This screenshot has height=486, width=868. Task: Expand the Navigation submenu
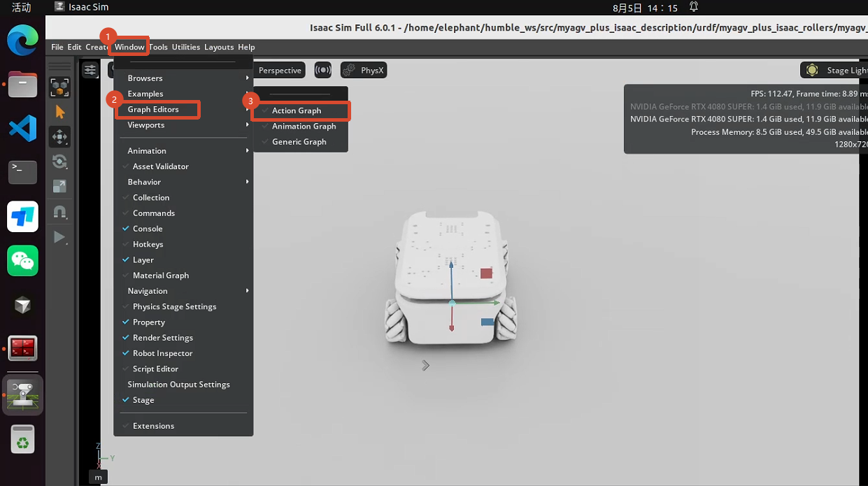[x=183, y=291]
